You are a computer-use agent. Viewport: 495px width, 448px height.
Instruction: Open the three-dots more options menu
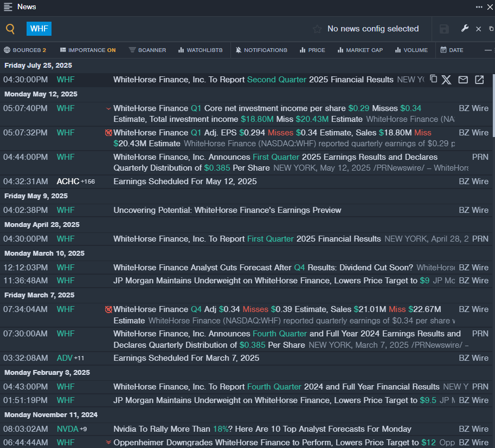click(479, 7)
